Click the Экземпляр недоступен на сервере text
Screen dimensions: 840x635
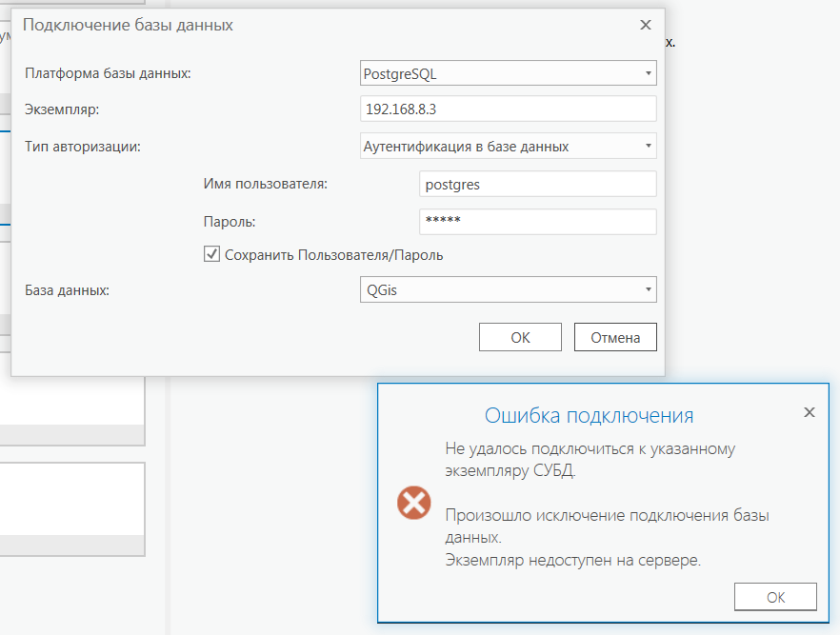pos(572,560)
